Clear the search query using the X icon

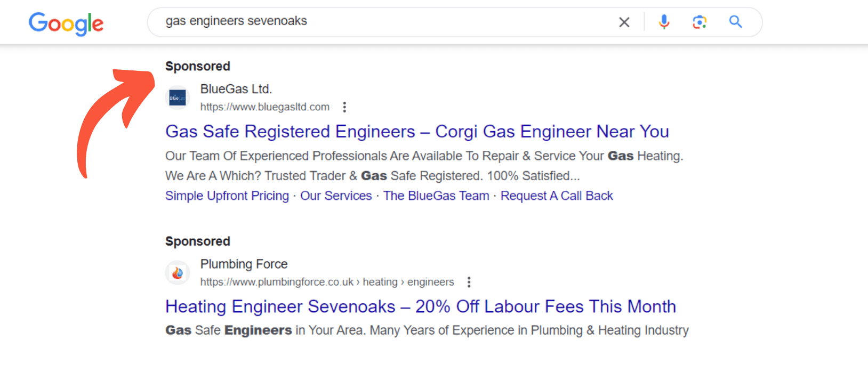click(x=624, y=22)
